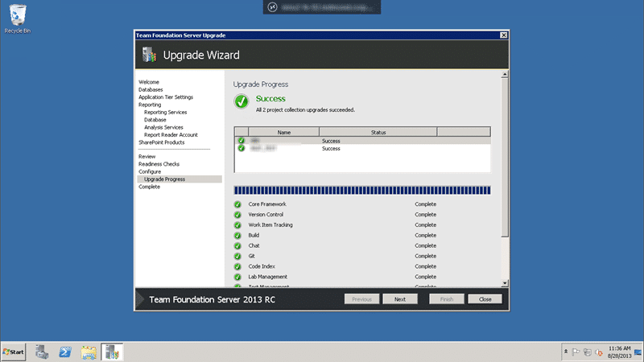The height and width of the screenshot is (362, 644).
Task: Select Configure in the wizard navigation
Action: coord(150,171)
